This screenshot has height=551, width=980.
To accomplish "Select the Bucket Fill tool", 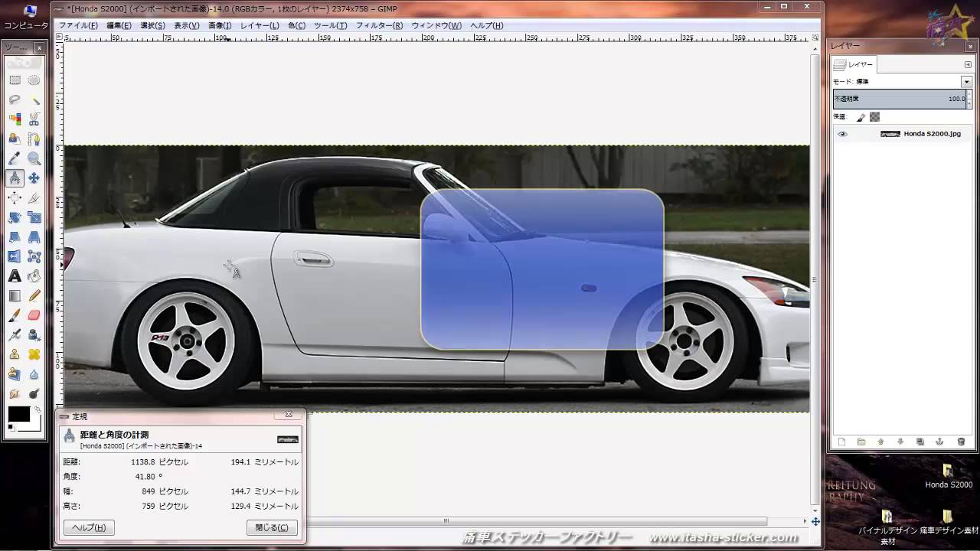I will 34,276.
